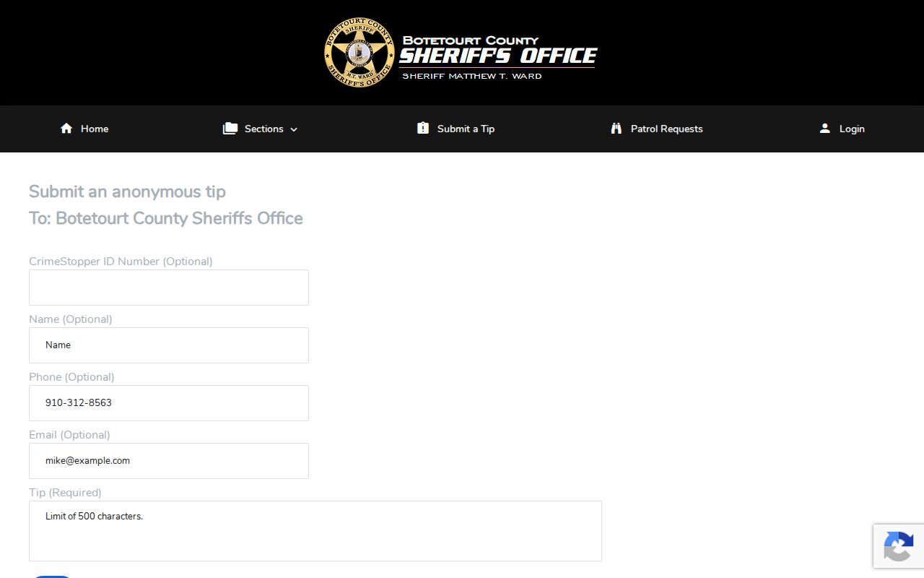Click the 'Submit an anonymous tip' heading
This screenshot has width=924, height=578.
(127, 191)
